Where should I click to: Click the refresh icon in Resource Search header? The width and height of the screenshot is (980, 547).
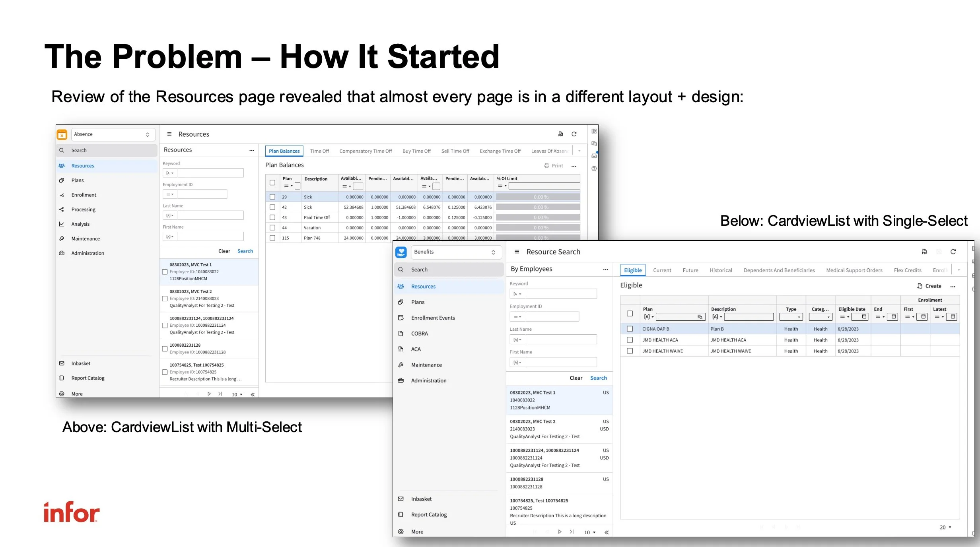coord(953,252)
